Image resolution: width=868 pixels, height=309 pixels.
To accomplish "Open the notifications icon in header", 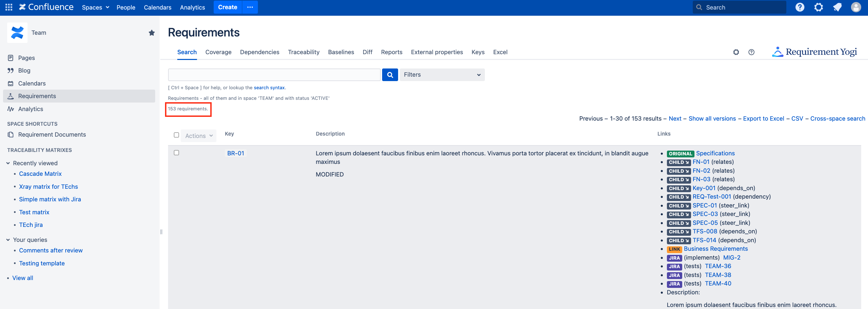I will click(x=837, y=7).
